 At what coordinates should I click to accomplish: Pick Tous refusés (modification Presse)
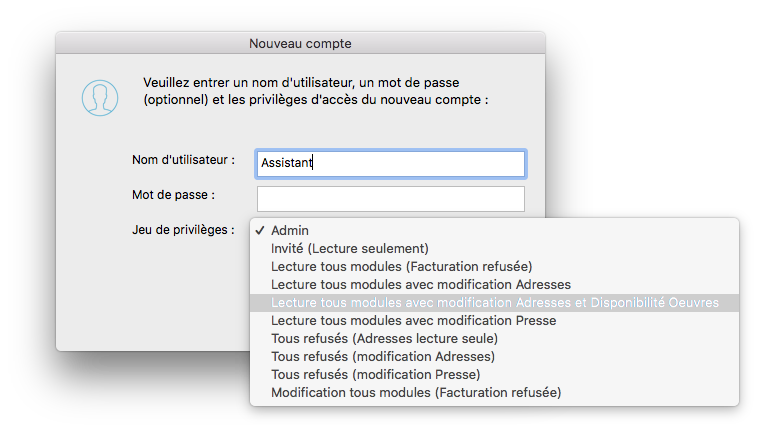375,374
